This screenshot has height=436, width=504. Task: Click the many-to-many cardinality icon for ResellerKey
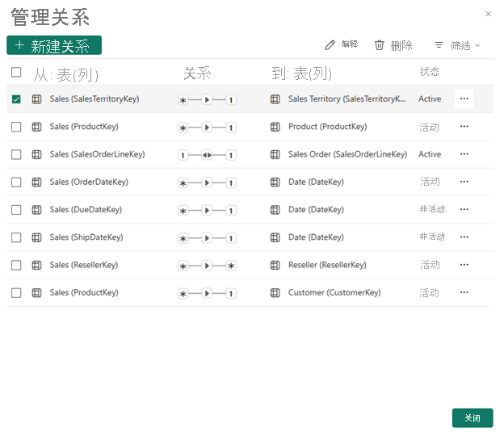(x=207, y=266)
